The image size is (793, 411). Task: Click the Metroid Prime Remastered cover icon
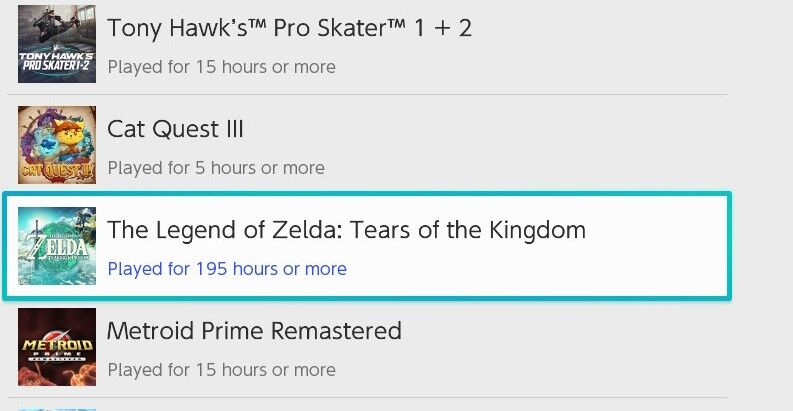click(57, 347)
